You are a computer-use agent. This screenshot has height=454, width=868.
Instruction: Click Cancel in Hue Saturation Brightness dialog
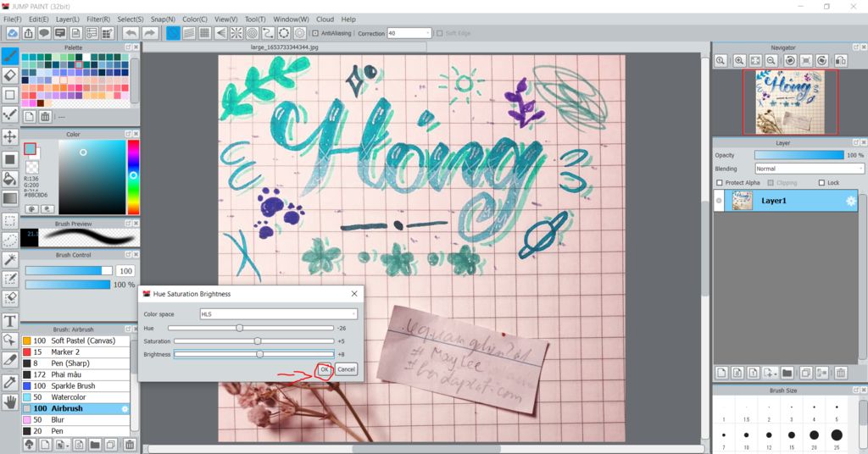pos(346,369)
